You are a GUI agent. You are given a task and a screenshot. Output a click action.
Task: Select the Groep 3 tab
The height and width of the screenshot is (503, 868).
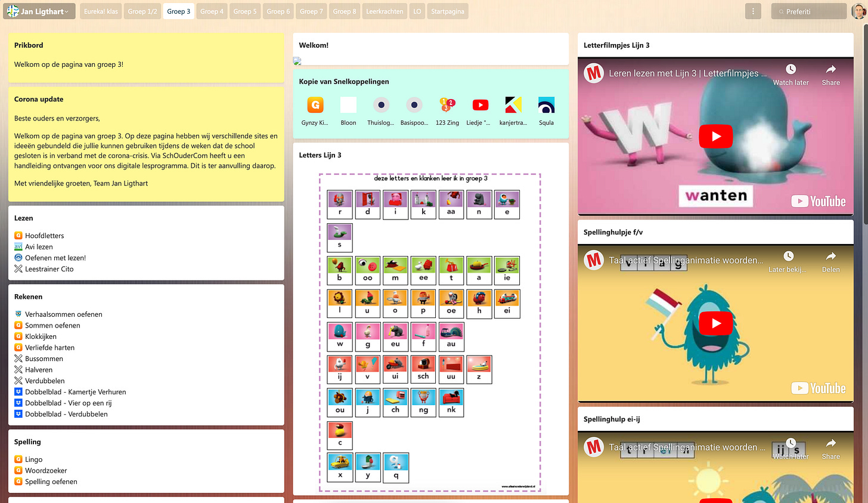tap(179, 11)
